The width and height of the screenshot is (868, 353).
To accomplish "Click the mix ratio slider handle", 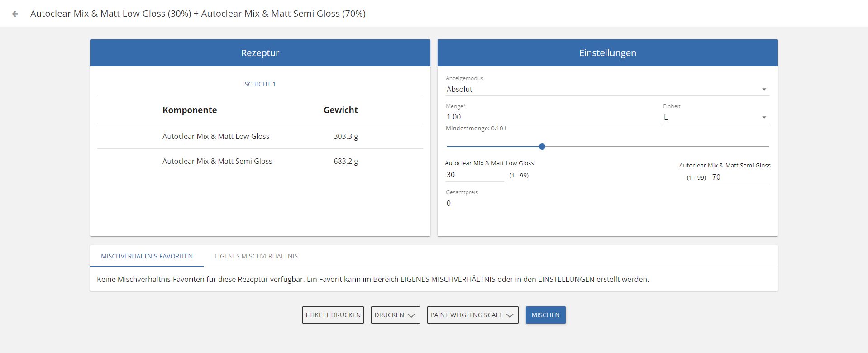I will click(542, 147).
